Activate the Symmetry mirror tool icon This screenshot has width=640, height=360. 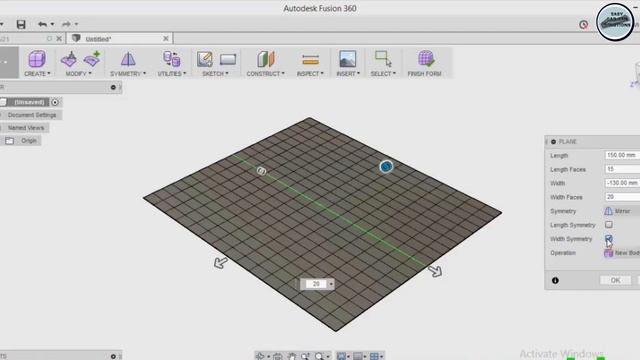[128, 60]
